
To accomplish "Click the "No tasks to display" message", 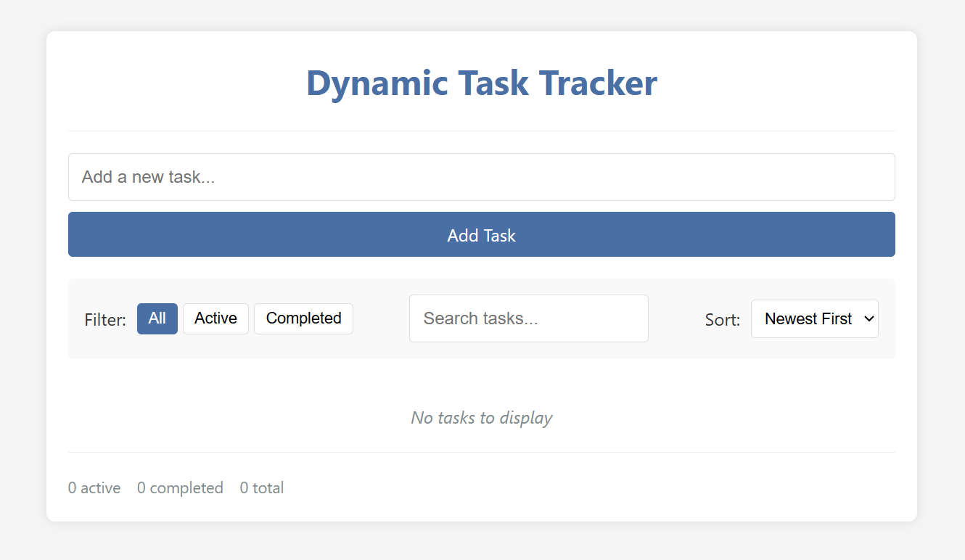I will click(x=482, y=418).
